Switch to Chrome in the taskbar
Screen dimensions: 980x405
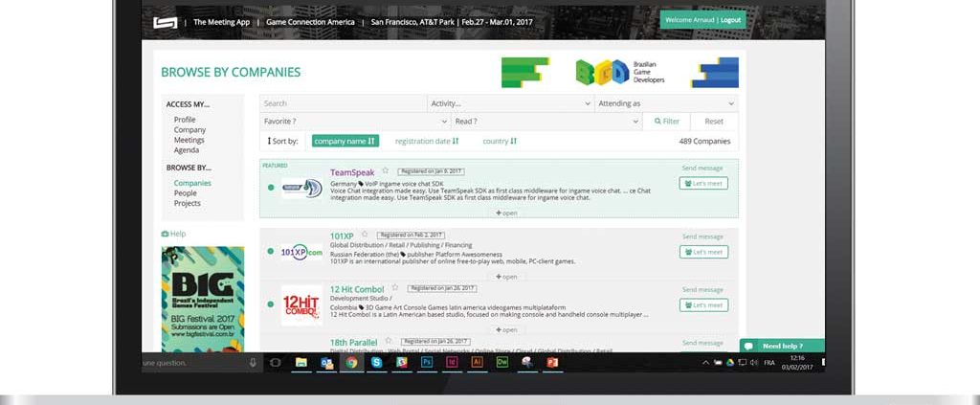(352, 363)
